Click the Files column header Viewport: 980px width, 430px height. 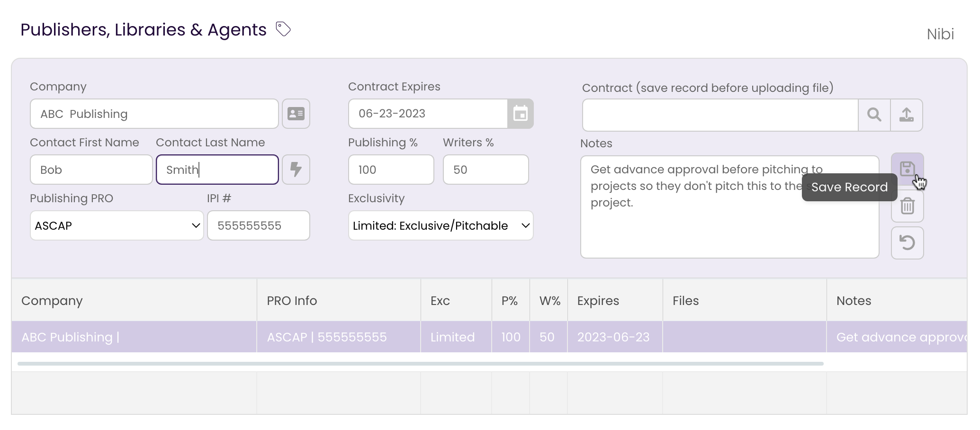[745, 300]
